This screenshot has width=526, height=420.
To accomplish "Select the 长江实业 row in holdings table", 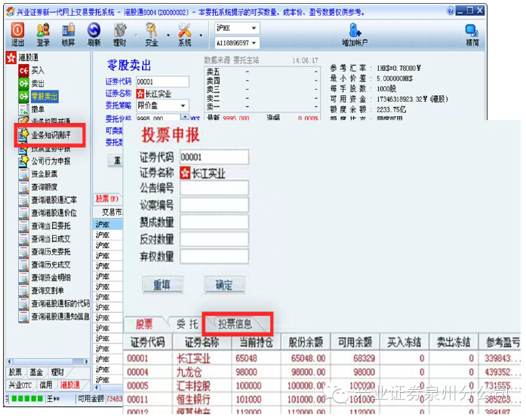I will [321, 358].
